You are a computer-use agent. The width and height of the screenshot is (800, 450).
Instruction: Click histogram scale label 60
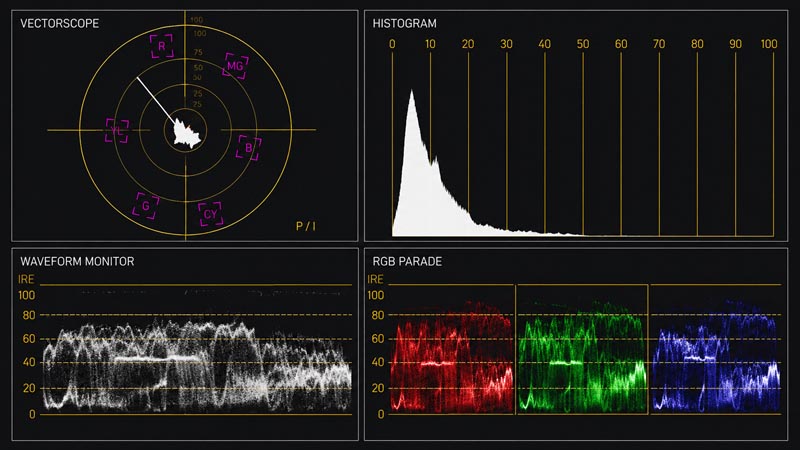pyautogui.click(x=621, y=44)
